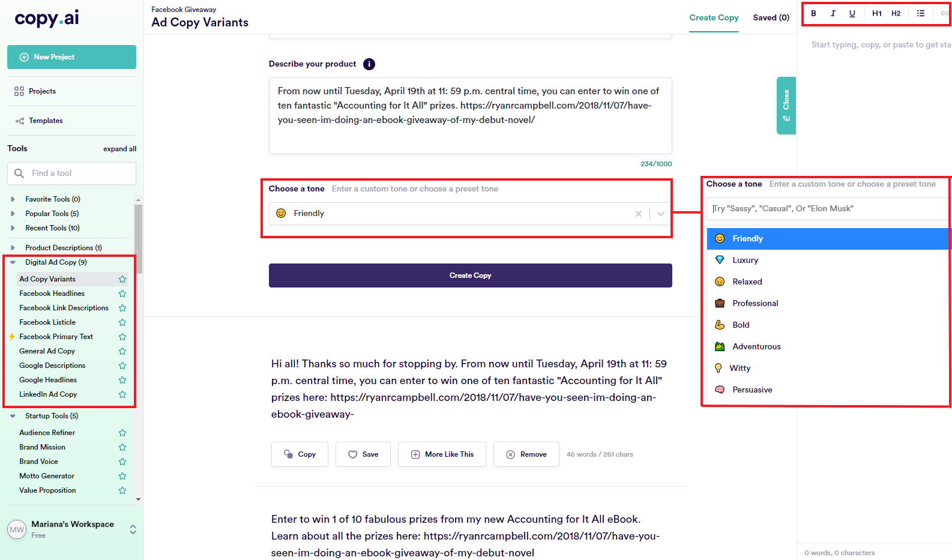Choose the Relaxed tone option
This screenshot has width=952, height=560.
point(828,282)
